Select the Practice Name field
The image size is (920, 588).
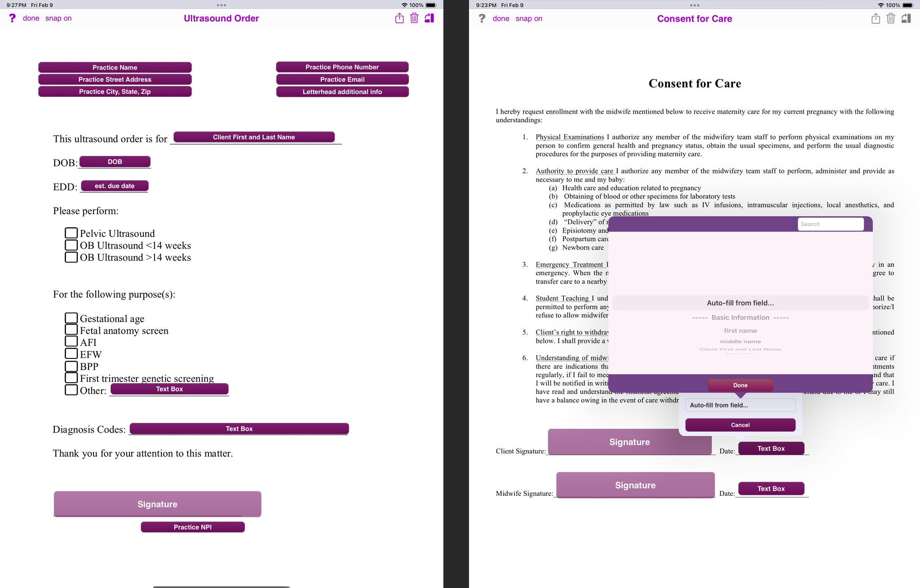coord(115,67)
